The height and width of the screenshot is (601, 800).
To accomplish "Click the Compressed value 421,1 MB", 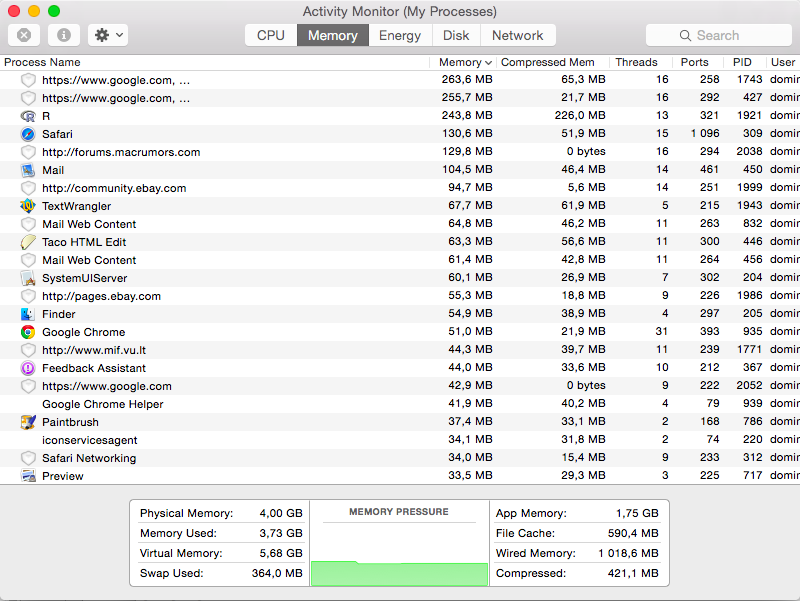I will point(633,573).
